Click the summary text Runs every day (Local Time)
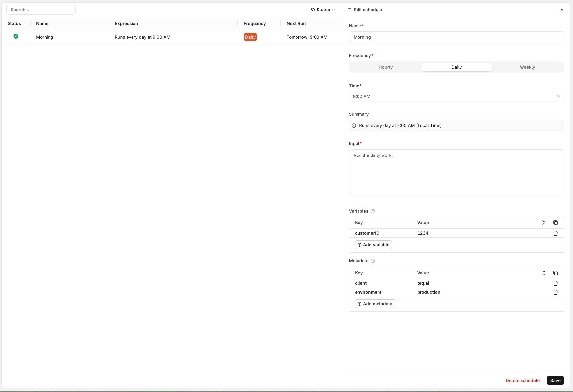The image size is (573, 392). pos(400,126)
